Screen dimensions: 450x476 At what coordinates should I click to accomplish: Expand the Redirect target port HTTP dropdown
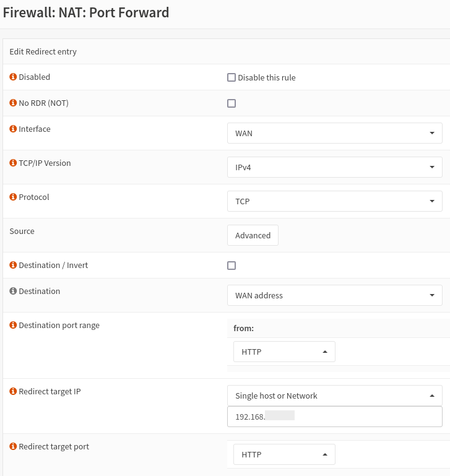click(x=284, y=454)
